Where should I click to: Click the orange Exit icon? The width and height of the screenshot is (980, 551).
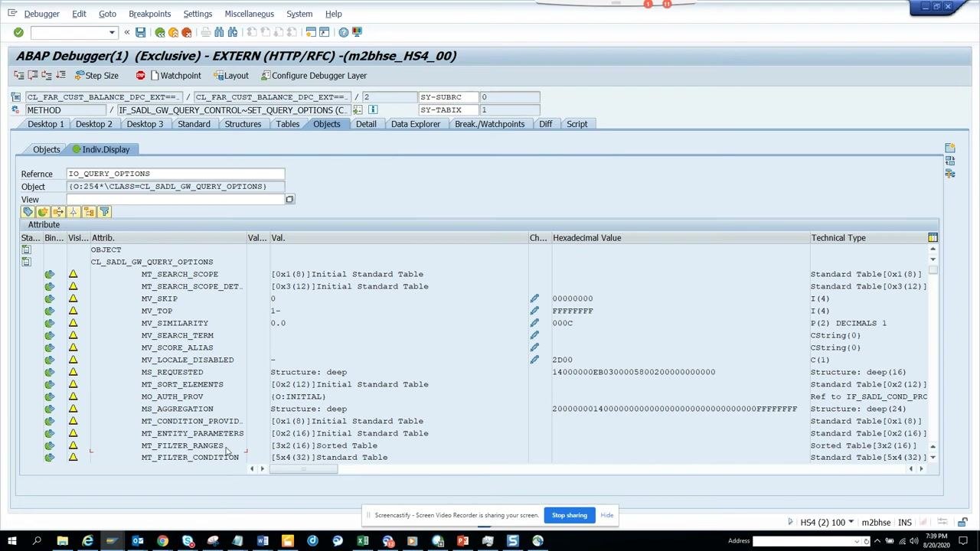click(173, 32)
